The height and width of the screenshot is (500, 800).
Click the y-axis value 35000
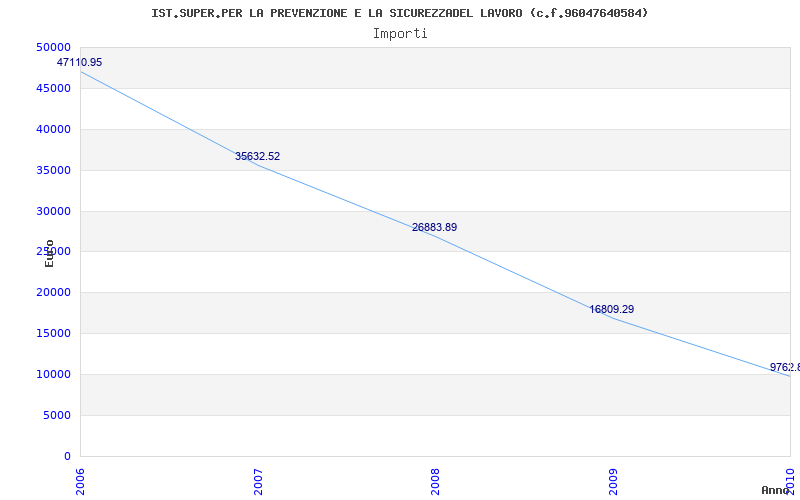click(x=53, y=170)
